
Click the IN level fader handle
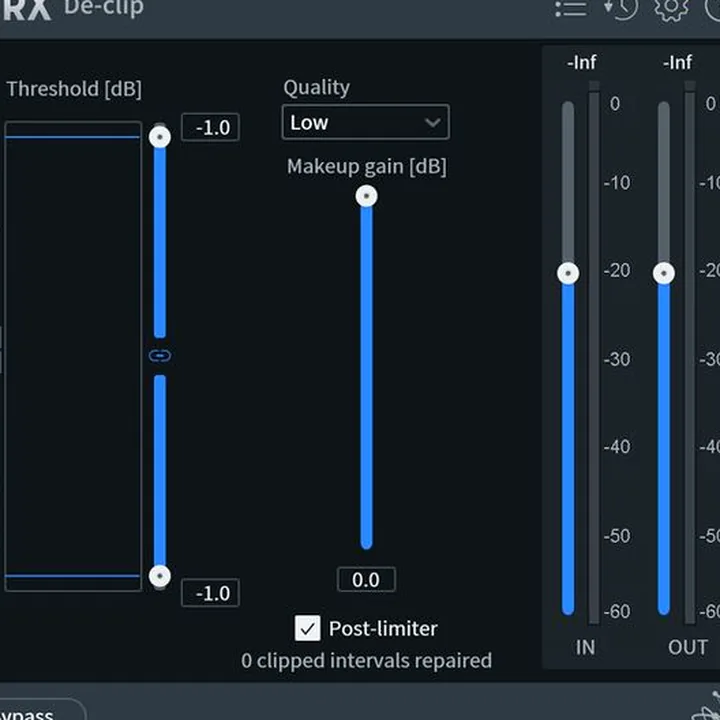point(568,274)
